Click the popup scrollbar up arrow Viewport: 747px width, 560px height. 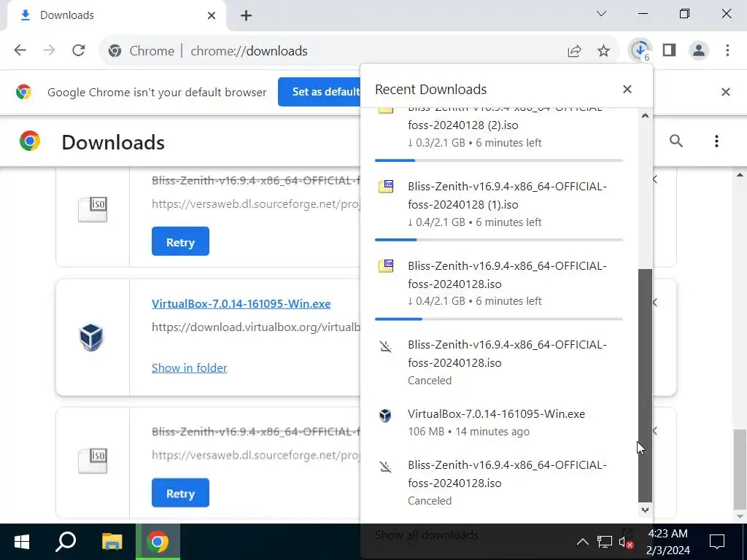pos(645,116)
